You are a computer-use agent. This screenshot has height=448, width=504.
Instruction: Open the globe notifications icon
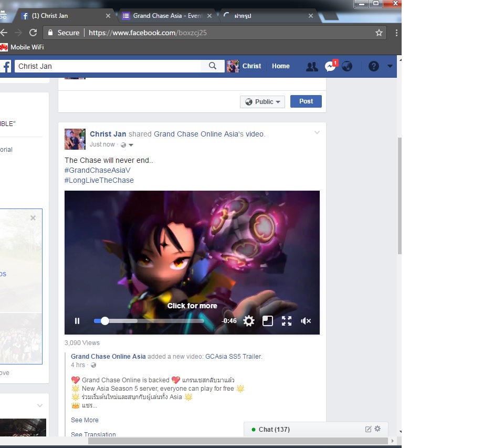[347, 66]
